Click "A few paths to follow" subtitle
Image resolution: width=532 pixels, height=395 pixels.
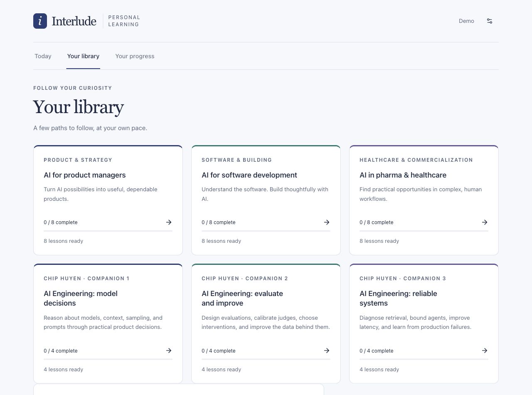coord(90,128)
